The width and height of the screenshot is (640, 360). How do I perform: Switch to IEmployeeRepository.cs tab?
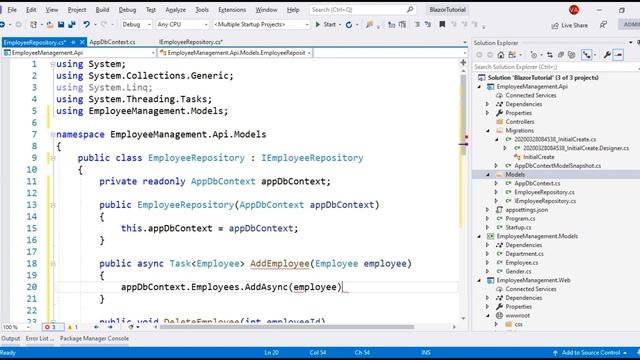[191, 42]
